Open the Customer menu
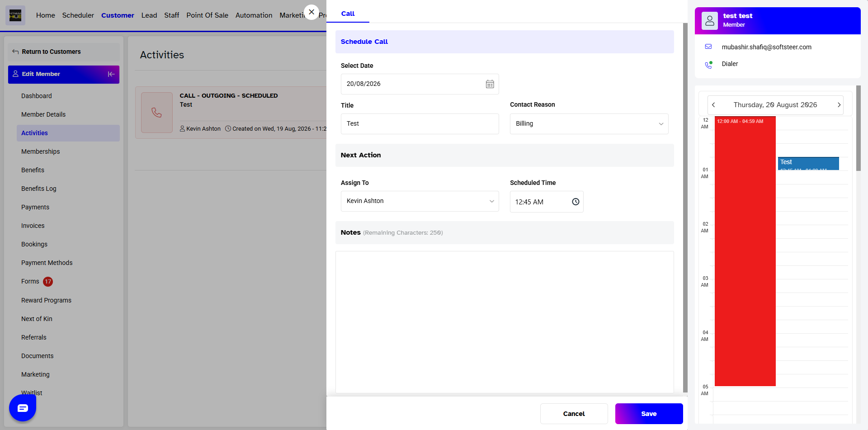This screenshot has width=868, height=430. tap(118, 15)
